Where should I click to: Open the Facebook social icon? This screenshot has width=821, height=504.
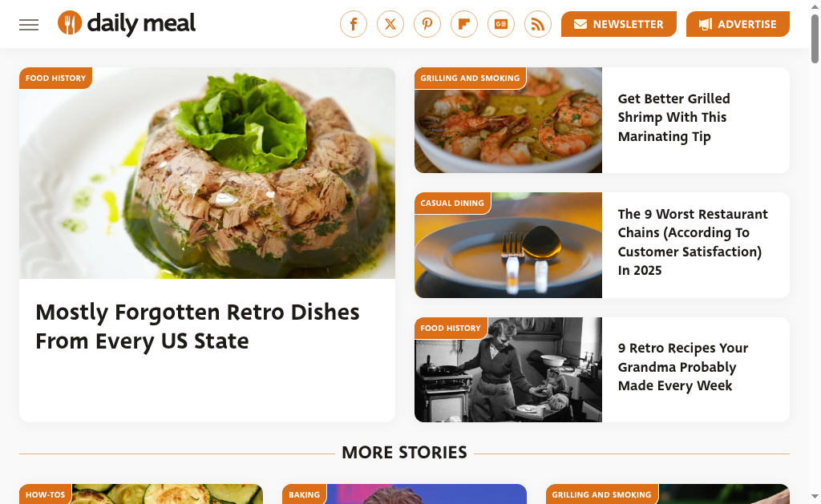click(354, 24)
